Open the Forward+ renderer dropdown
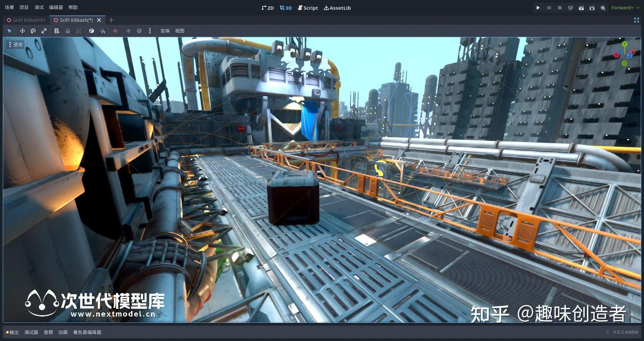The width and height of the screenshot is (644, 341). tap(623, 7)
